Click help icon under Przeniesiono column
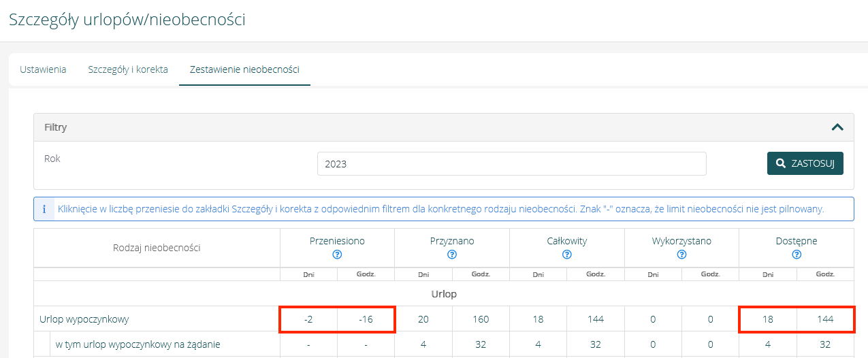Viewport: 868px width, 358px height. pos(337,255)
